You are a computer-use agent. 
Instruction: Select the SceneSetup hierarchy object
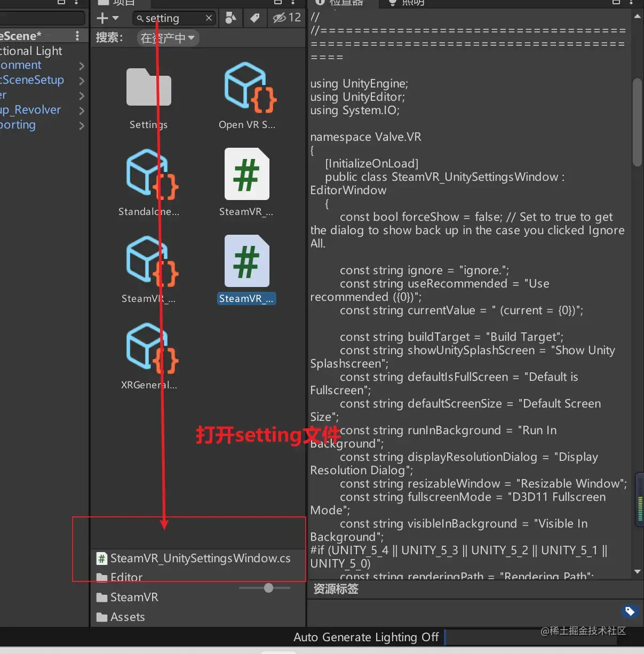[x=32, y=80]
